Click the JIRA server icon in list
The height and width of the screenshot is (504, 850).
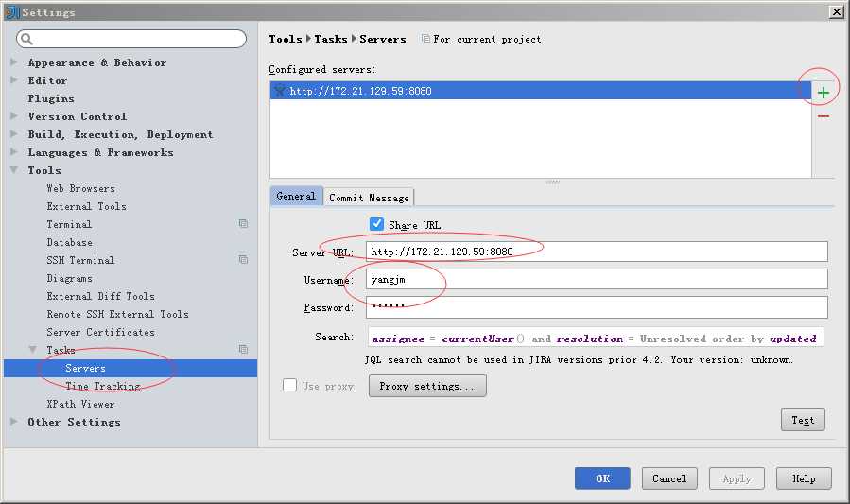coord(280,91)
